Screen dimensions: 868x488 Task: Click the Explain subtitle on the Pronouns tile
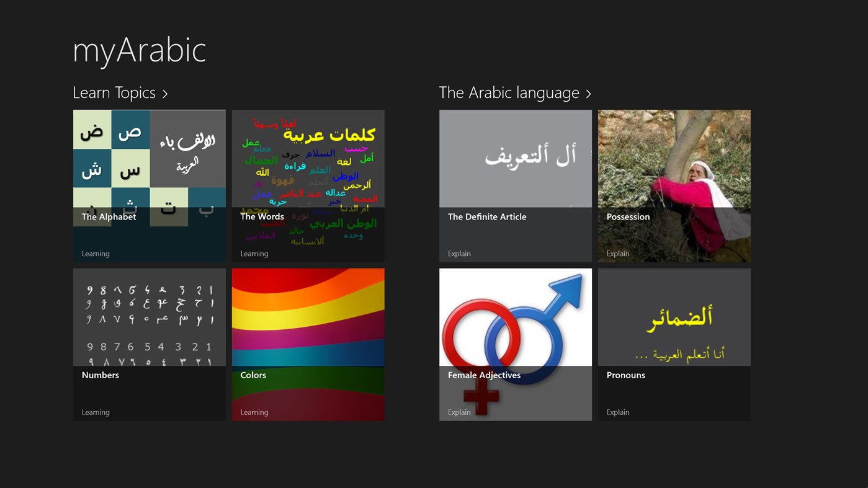click(x=617, y=412)
